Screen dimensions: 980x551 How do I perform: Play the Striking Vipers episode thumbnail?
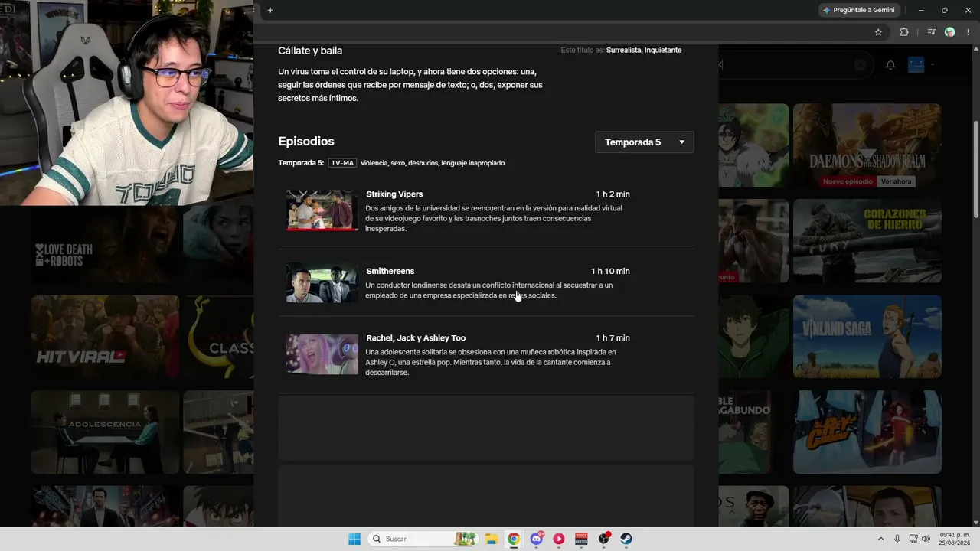[x=322, y=210]
